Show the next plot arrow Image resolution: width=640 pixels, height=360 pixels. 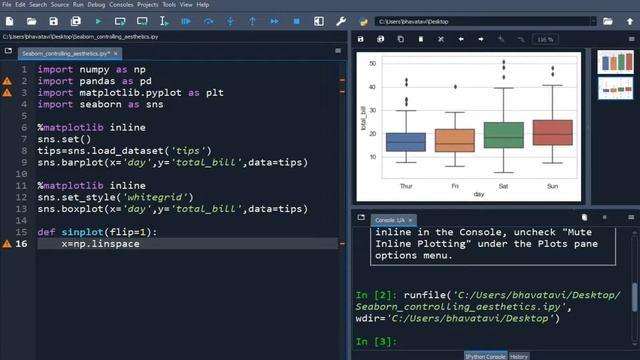(481, 39)
